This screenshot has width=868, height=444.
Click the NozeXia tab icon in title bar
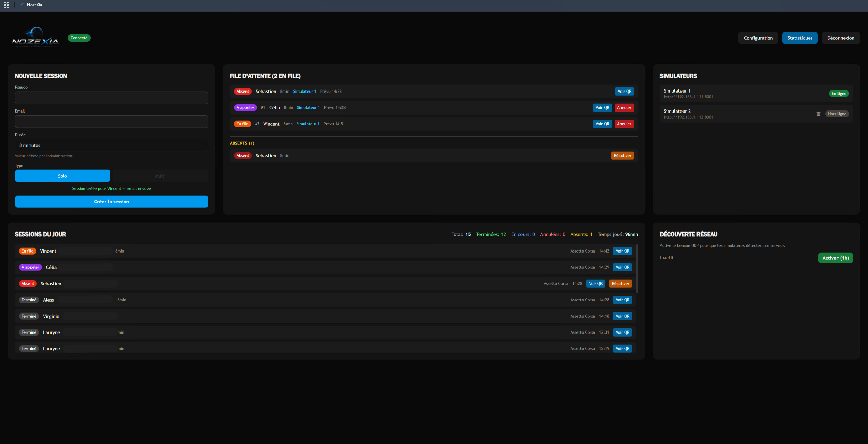[x=22, y=5]
